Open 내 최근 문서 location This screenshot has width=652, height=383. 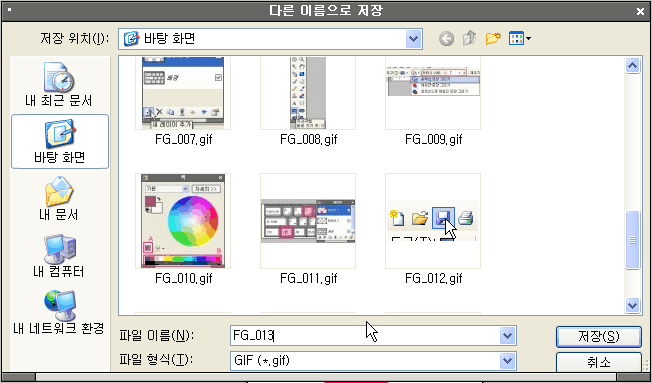59,84
